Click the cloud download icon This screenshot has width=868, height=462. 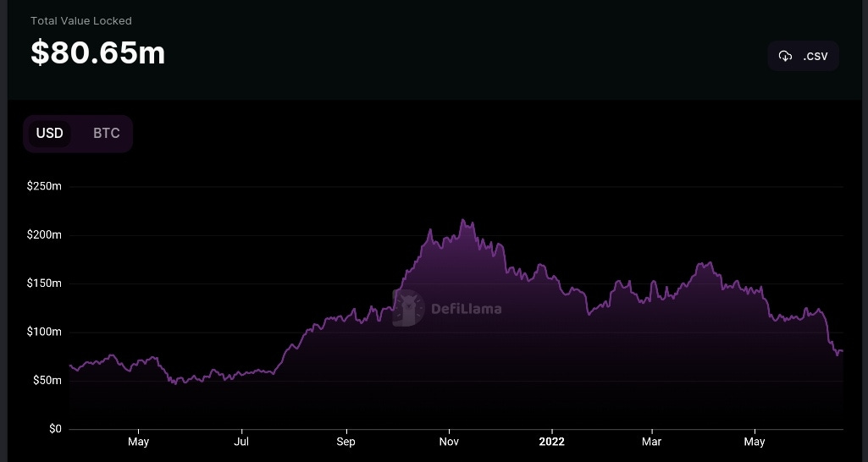click(785, 56)
